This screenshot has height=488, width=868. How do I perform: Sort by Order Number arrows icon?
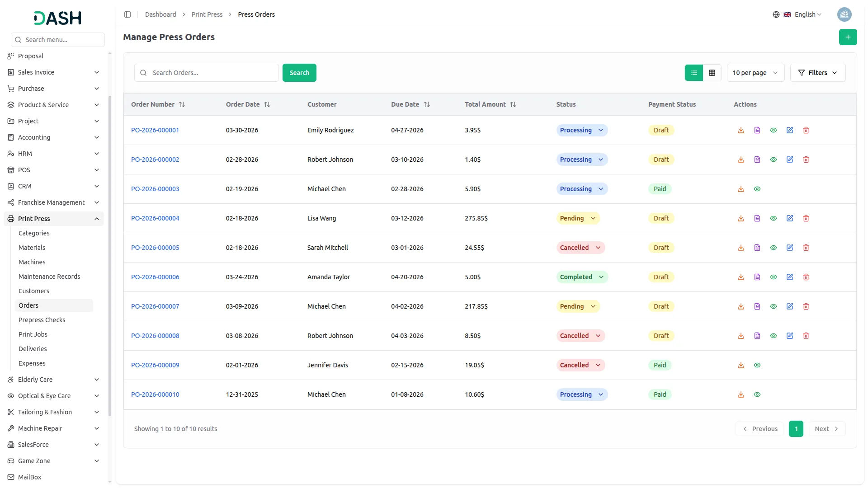(182, 104)
